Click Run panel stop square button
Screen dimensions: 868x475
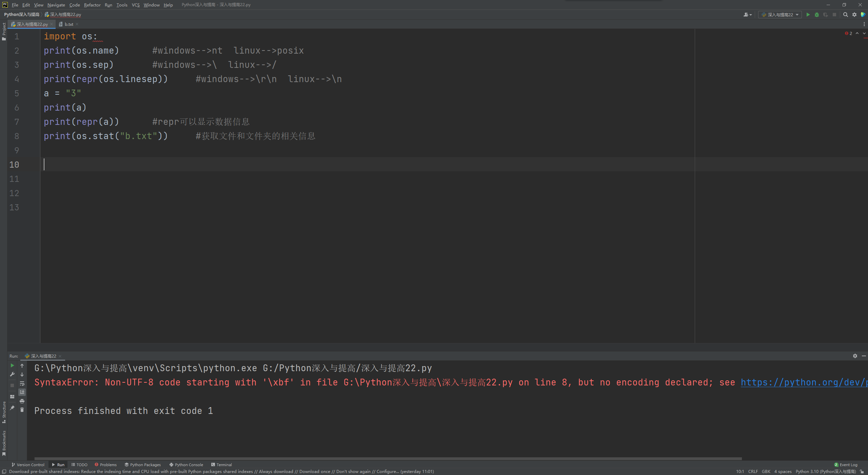pyautogui.click(x=12, y=385)
